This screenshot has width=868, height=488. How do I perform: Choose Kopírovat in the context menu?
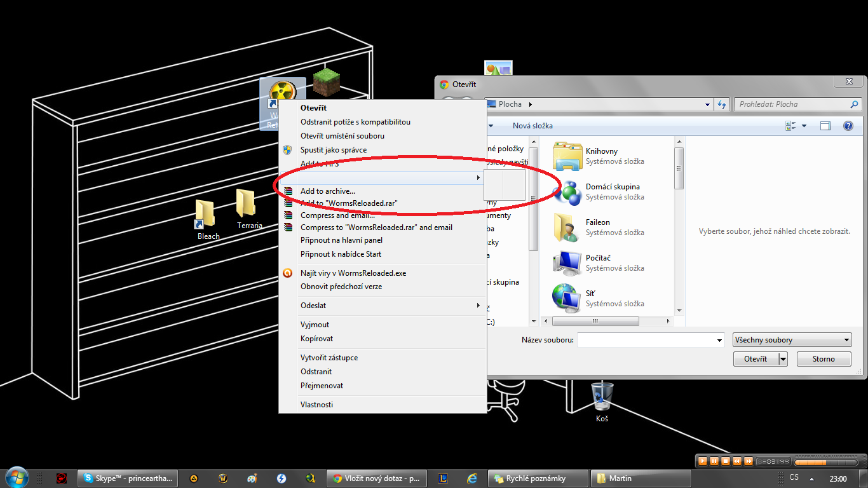pos(317,339)
